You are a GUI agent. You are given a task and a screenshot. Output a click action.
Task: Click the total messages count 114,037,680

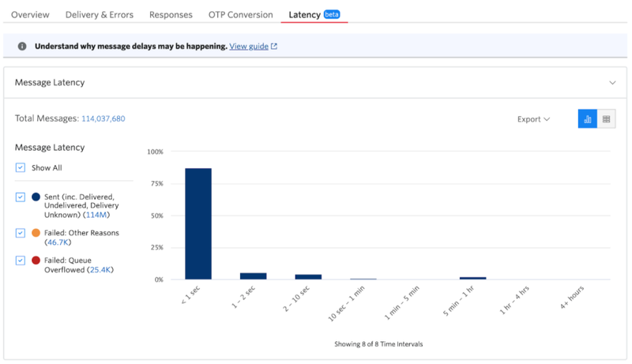click(x=103, y=118)
